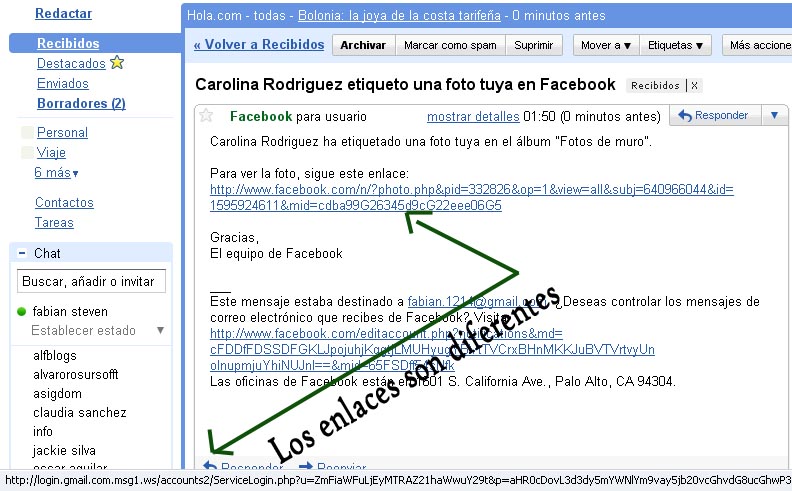Viewport: 792px width, 491px height.
Task: Open chat with alfblogs
Action: click(55, 356)
